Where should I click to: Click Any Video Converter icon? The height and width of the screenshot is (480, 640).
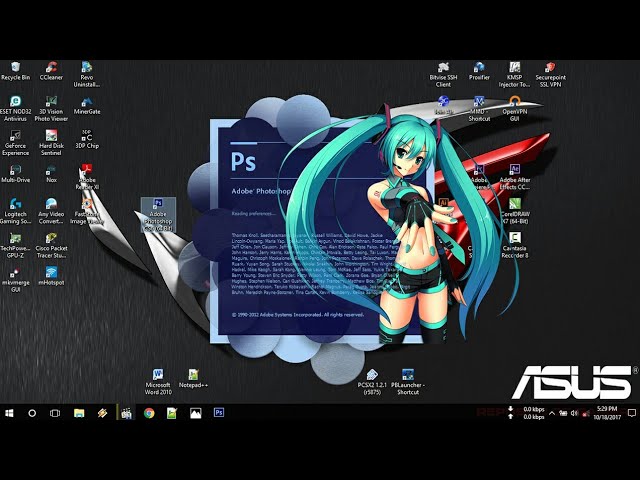coord(51,211)
